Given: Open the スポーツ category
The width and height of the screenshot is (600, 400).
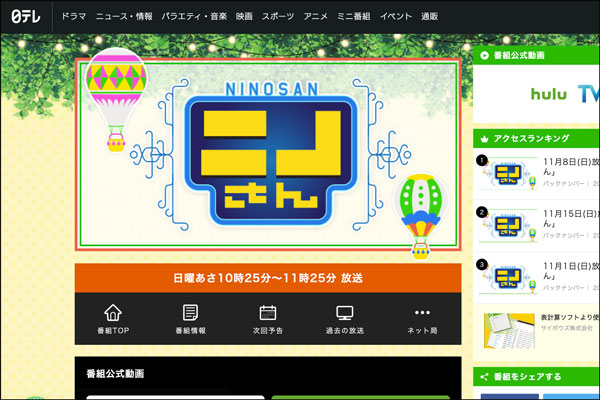Looking at the screenshot, I should tap(278, 17).
